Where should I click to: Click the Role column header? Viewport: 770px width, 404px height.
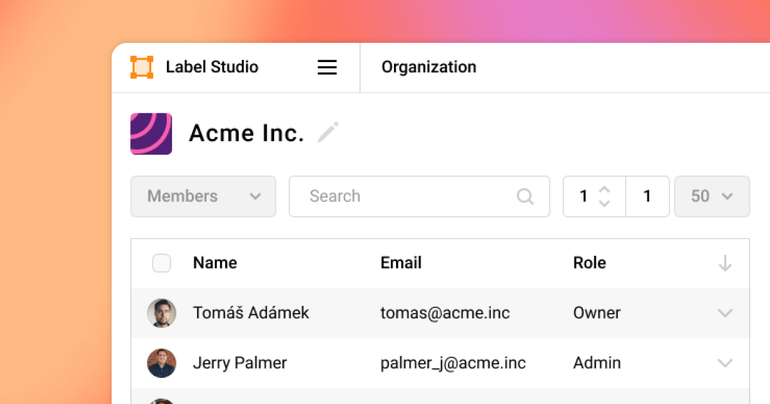coord(589,263)
